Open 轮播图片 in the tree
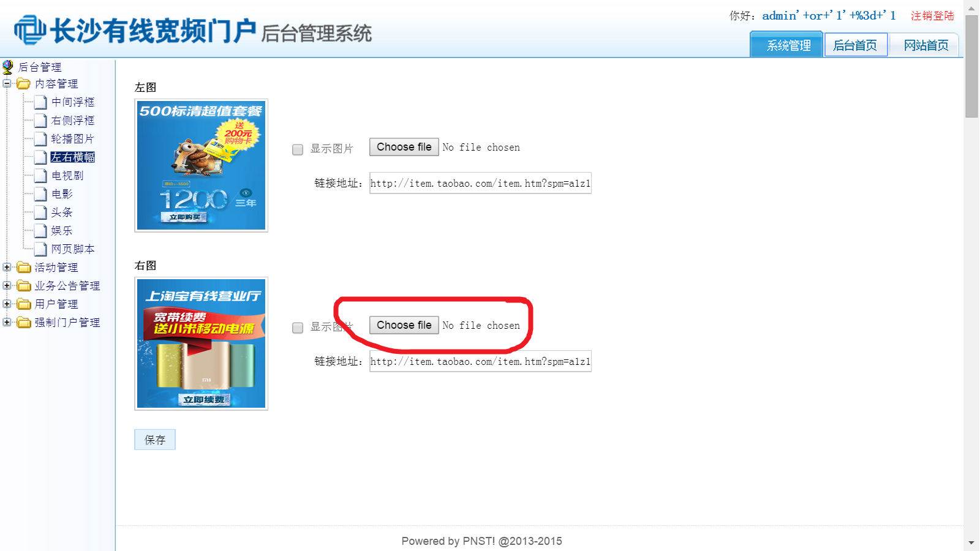Screen dimensions: 980x551 [73, 139]
